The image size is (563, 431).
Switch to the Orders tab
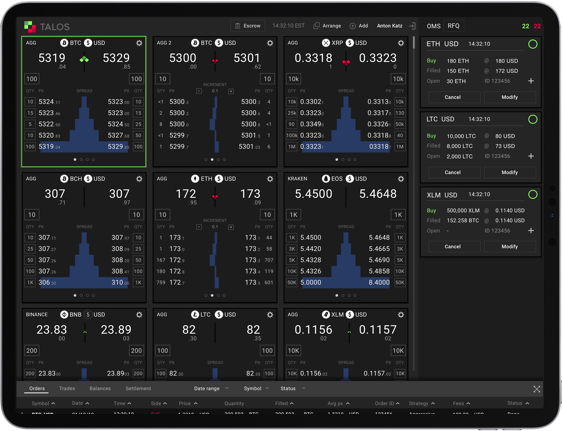click(x=37, y=388)
